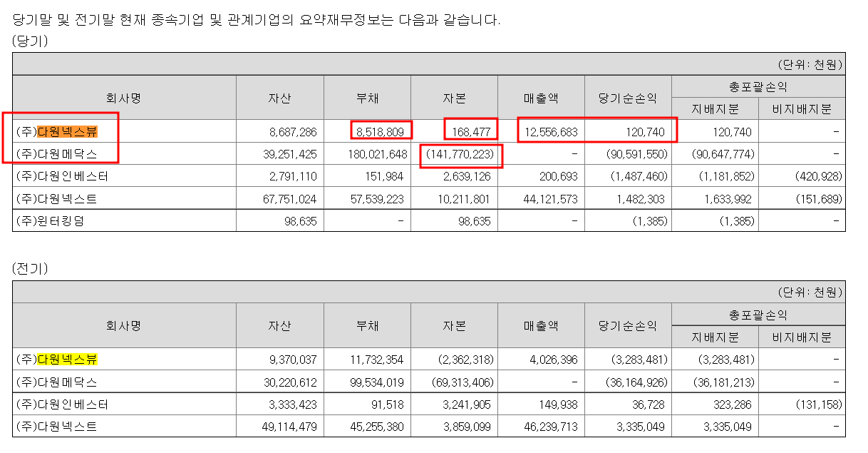The image size is (868, 453).
Task: Click prior-period liabilities 45,255,380
Action: point(378,427)
